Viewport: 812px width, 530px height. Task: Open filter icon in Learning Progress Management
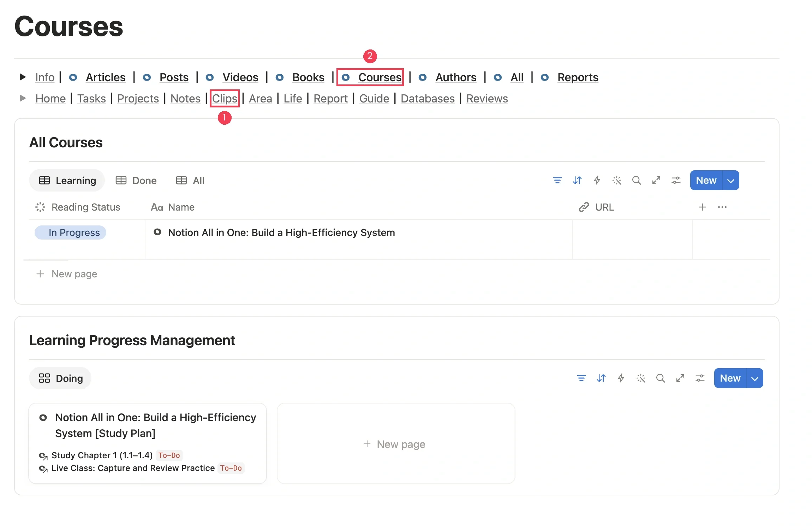click(x=581, y=378)
